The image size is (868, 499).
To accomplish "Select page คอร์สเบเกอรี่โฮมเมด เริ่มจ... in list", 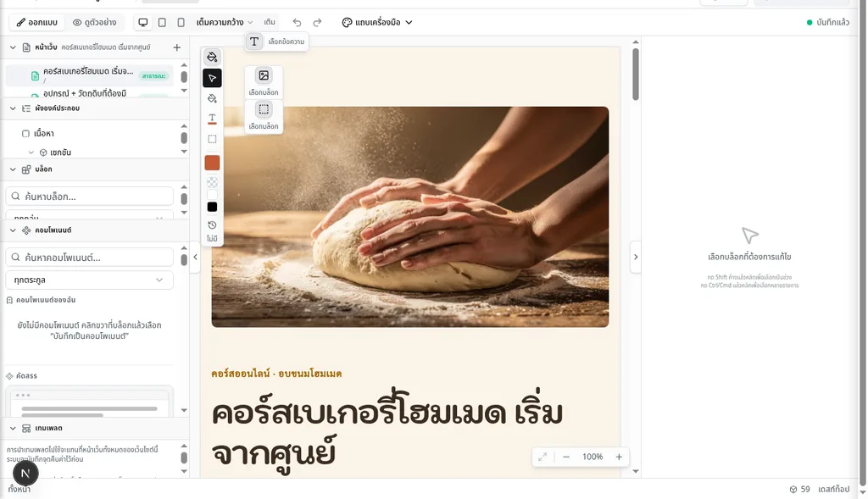I will [88, 75].
